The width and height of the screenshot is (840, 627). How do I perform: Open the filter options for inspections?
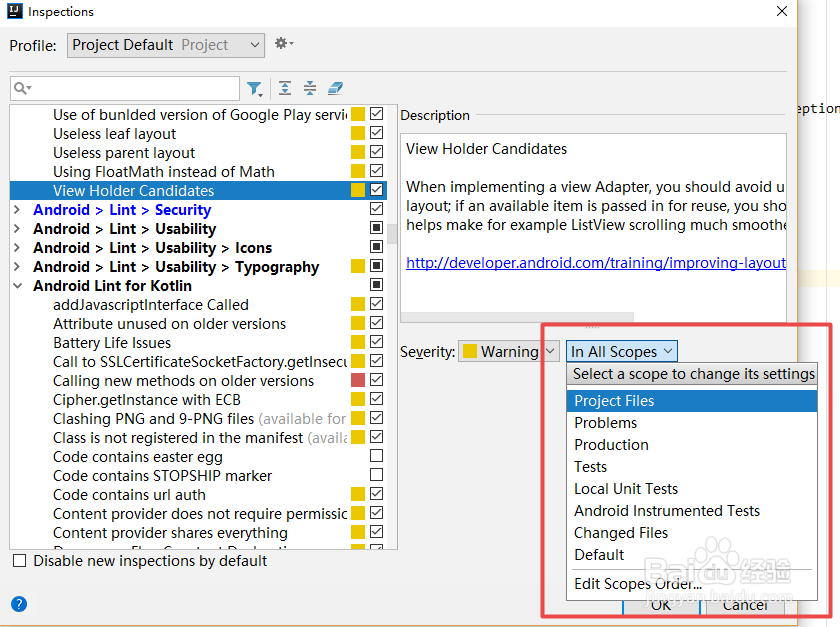pyautogui.click(x=255, y=89)
